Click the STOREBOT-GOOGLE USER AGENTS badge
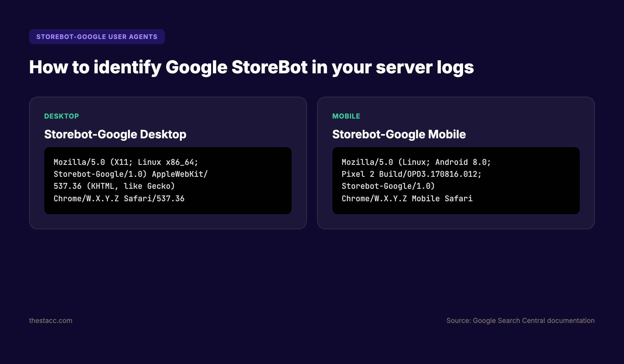The height and width of the screenshot is (364, 624). point(97,37)
